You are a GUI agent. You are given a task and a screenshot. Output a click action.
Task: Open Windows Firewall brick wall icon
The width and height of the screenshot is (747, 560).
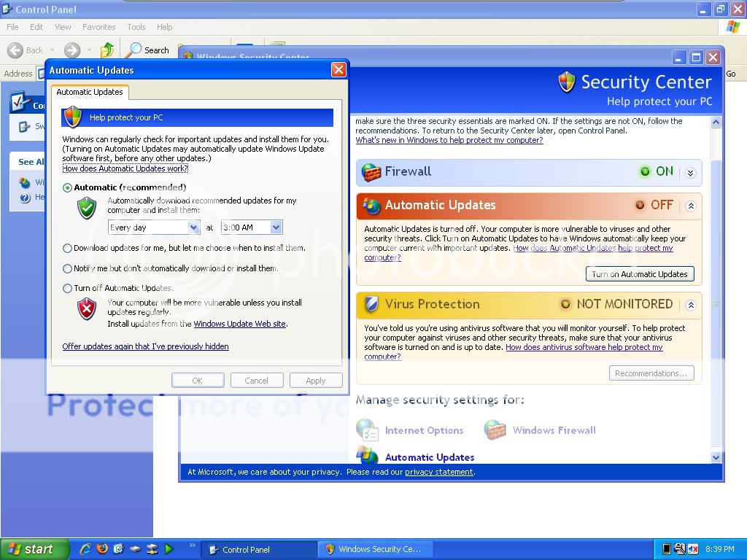pyautogui.click(x=495, y=430)
